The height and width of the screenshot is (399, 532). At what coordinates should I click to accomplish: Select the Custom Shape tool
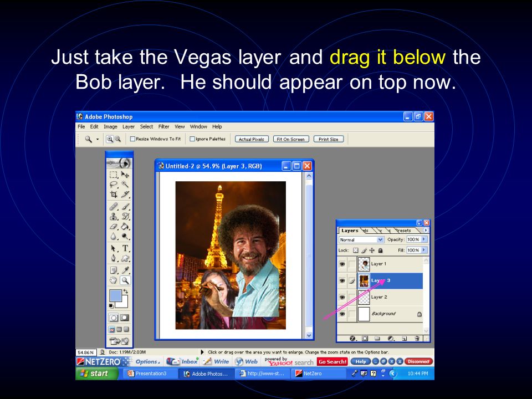(x=125, y=258)
